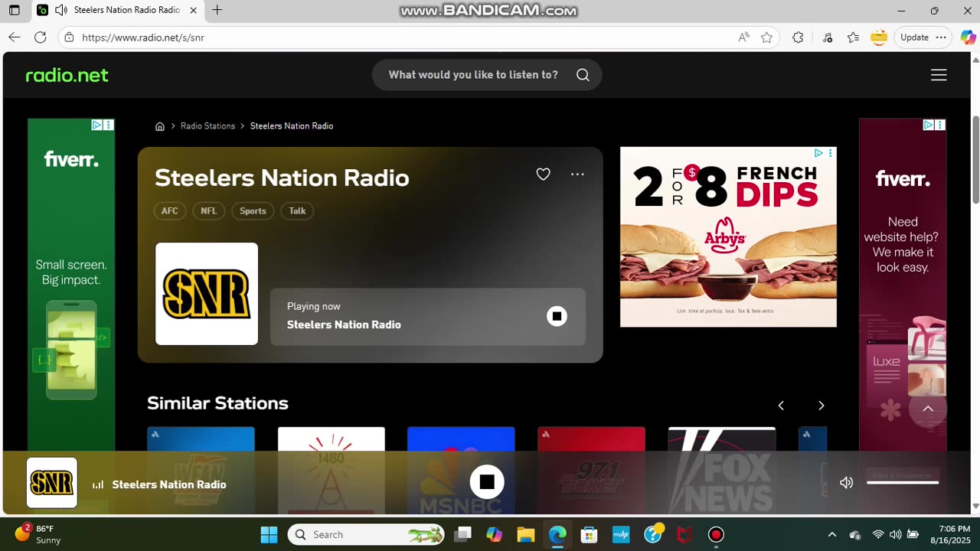Open the left green Fiverr ad
980x551 pixels.
point(71,285)
